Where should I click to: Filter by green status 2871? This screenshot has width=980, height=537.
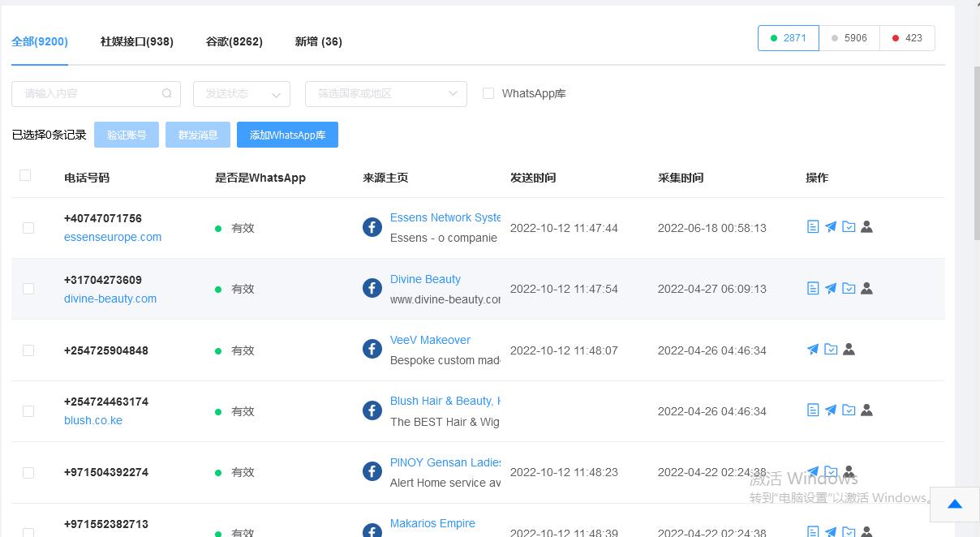[789, 38]
